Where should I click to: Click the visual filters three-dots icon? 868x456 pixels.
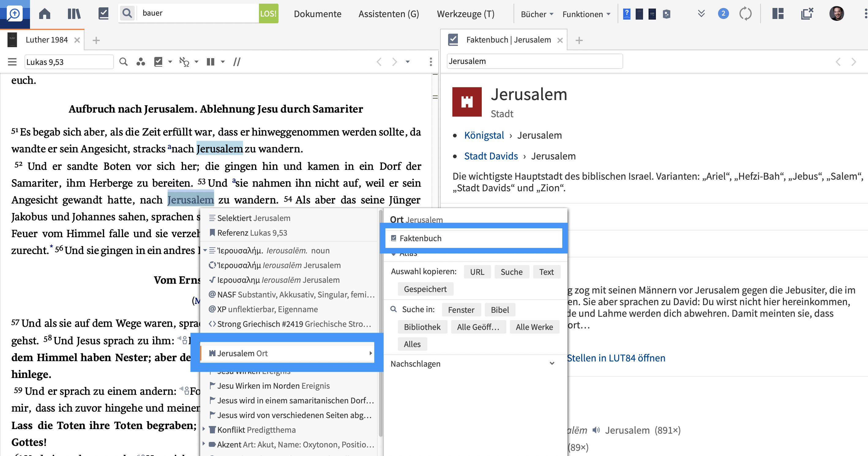click(140, 62)
